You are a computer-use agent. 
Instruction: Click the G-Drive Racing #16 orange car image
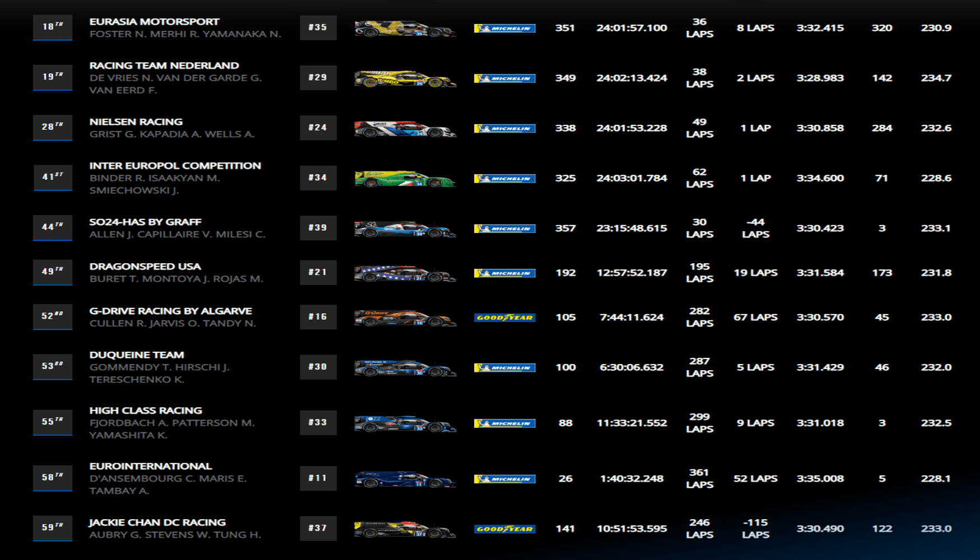click(405, 318)
